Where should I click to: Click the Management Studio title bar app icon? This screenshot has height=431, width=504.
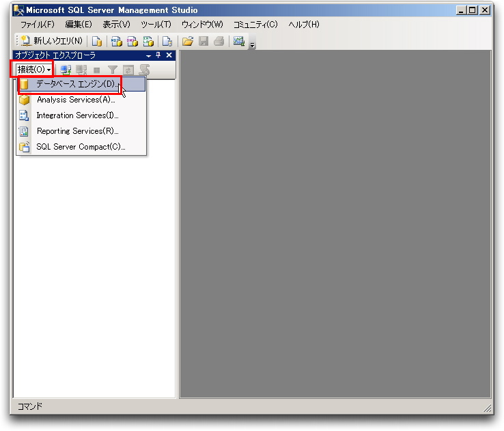coord(19,10)
